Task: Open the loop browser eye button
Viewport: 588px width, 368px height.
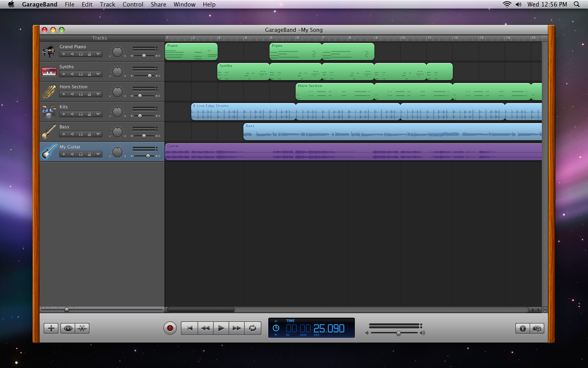Action: coord(68,328)
